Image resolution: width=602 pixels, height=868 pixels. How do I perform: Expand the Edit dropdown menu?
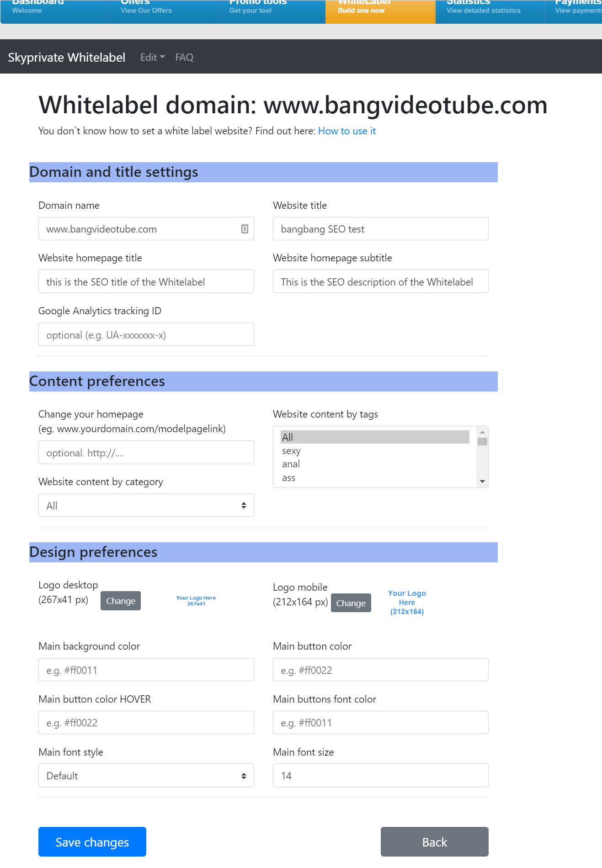[x=152, y=57]
